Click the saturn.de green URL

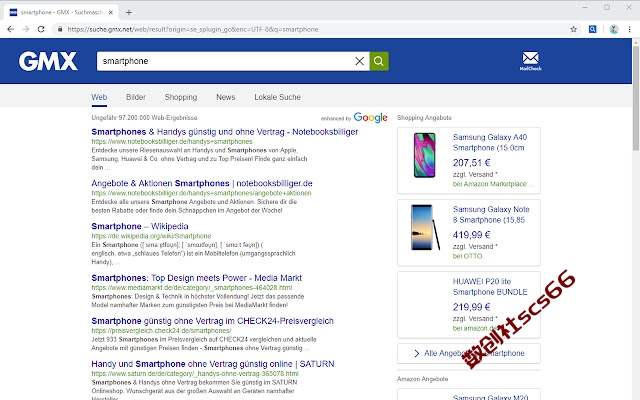(195, 373)
